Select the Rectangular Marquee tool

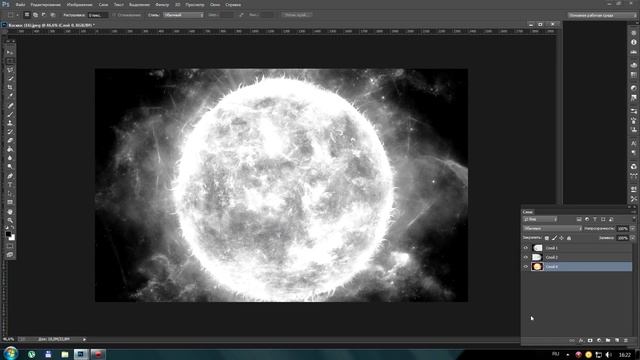[10, 61]
